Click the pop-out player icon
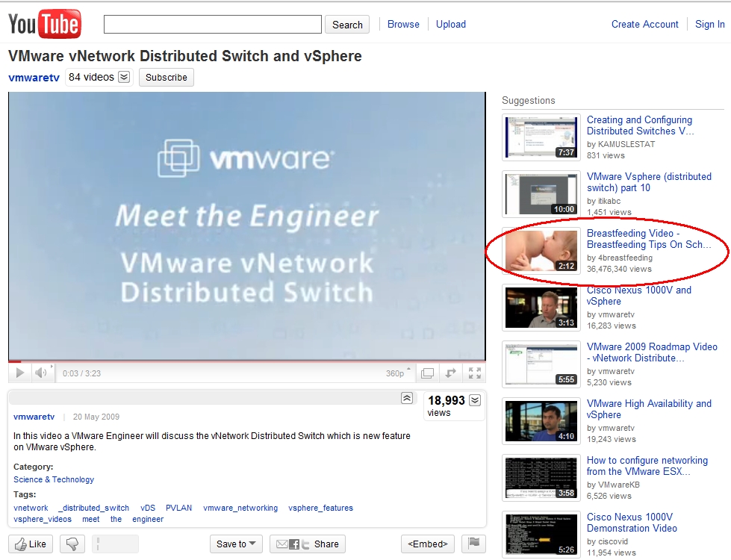The width and height of the screenshot is (731, 560). pyautogui.click(x=451, y=373)
